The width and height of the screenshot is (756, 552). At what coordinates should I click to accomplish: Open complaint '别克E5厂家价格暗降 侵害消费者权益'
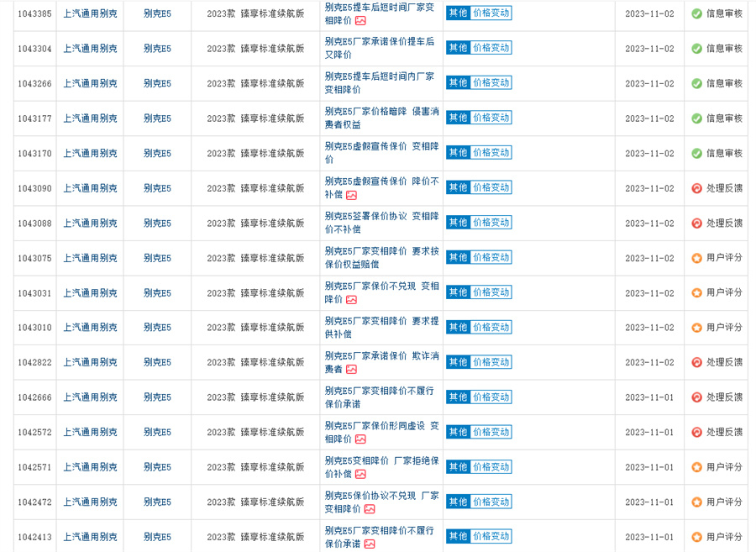click(382, 118)
